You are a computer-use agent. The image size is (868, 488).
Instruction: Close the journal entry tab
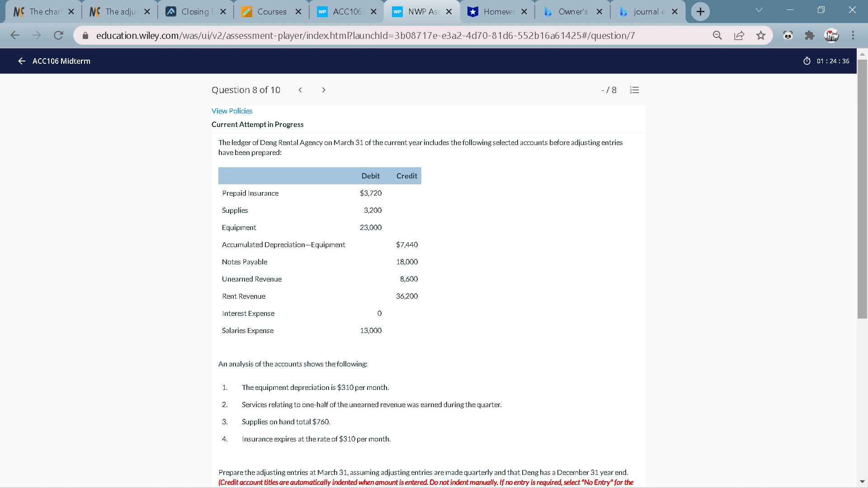coord(675,12)
